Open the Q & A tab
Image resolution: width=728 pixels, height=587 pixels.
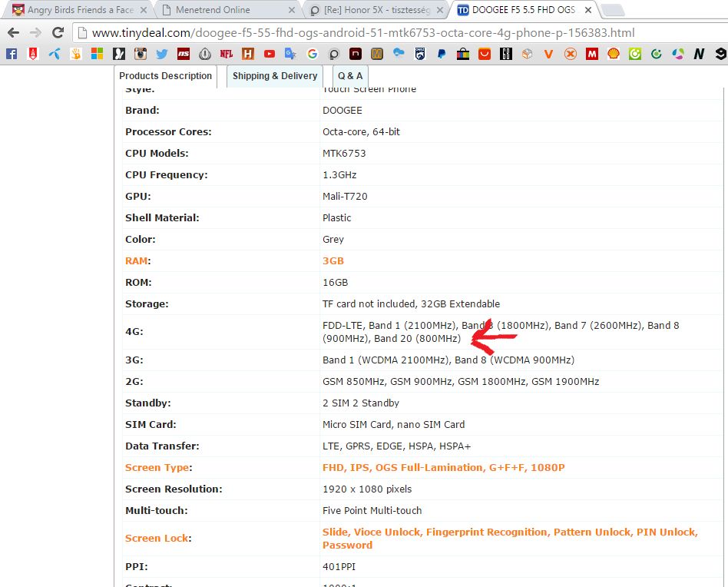click(350, 76)
